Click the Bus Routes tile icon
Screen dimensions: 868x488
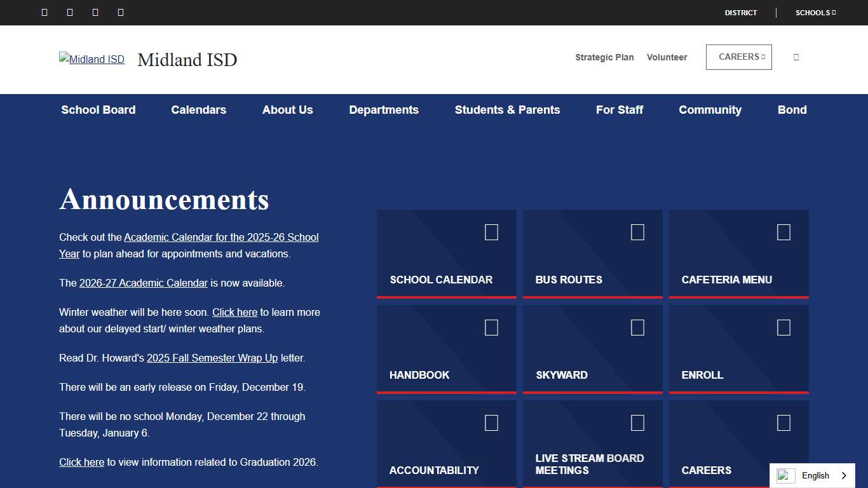(637, 233)
